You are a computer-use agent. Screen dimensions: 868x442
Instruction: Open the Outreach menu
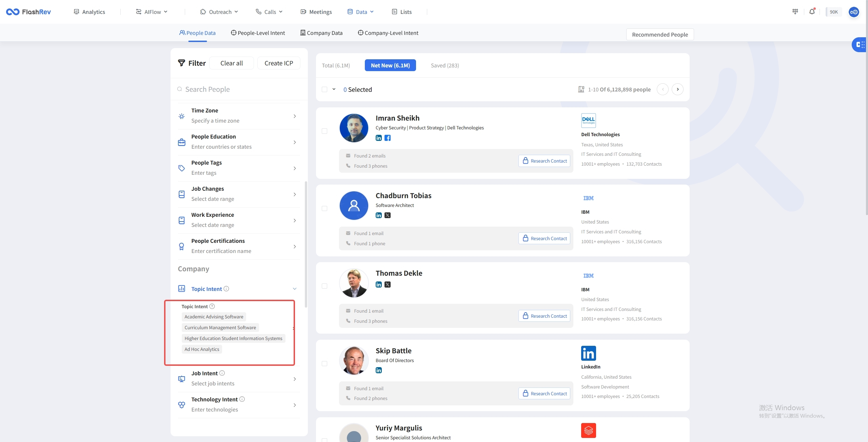(219, 12)
